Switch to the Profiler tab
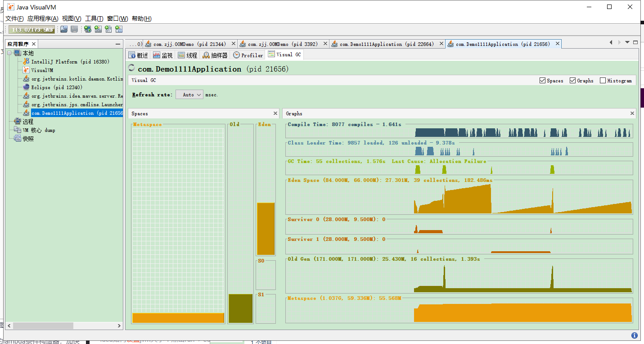The image size is (644, 344). [248, 55]
